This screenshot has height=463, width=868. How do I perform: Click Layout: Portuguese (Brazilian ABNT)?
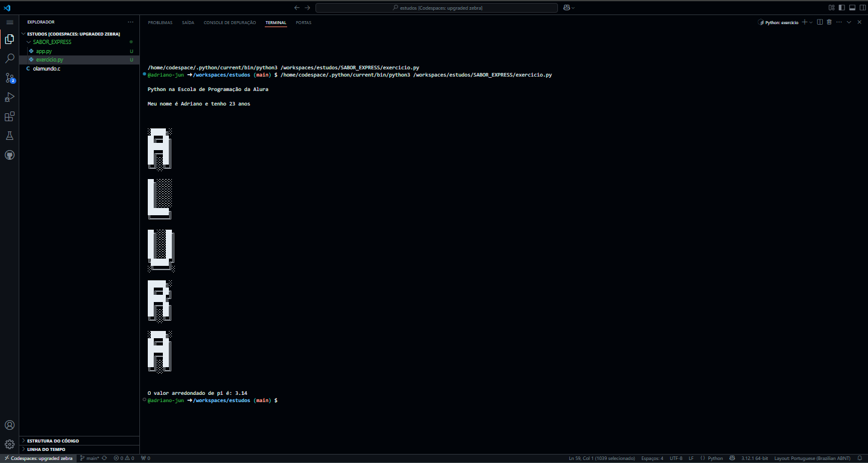pyautogui.click(x=813, y=458)
